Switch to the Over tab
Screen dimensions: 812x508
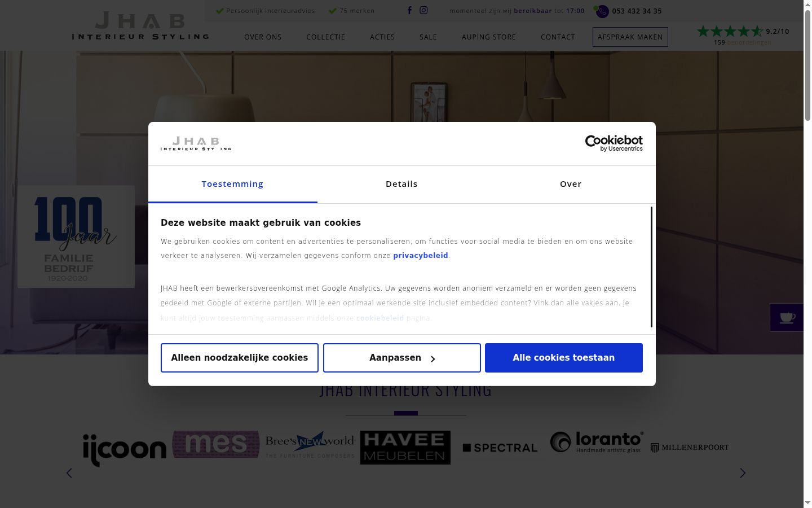click(x=571, y=184)
